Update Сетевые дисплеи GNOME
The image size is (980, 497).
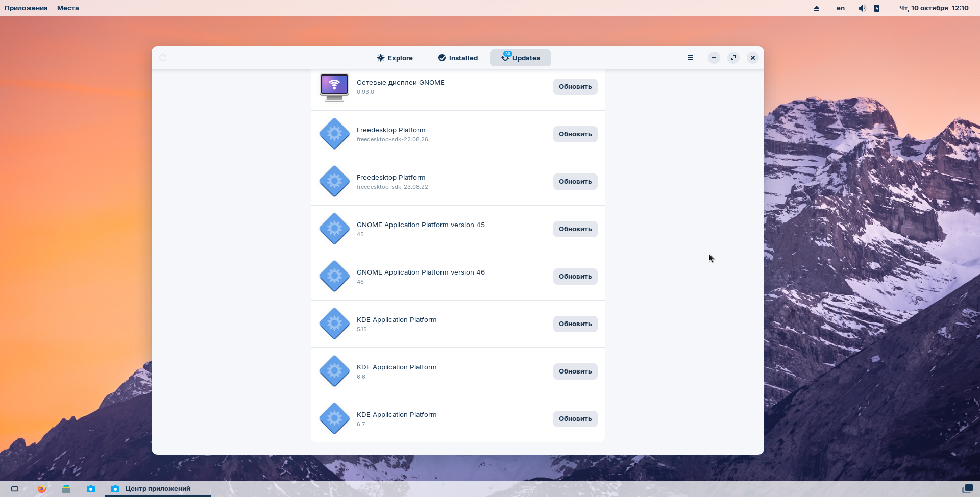575,87
